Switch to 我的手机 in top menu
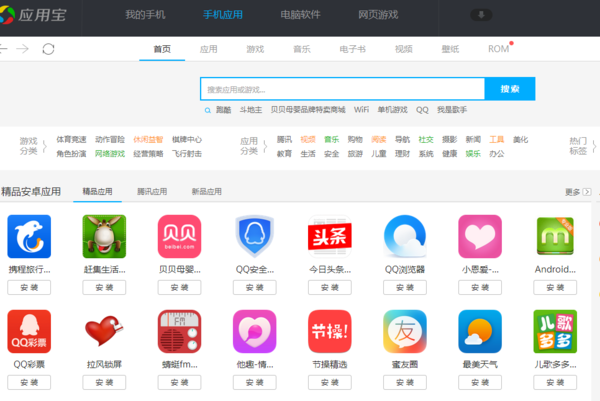Image resolution: width=600 pixels, height=401 pixels. (145, 15)
